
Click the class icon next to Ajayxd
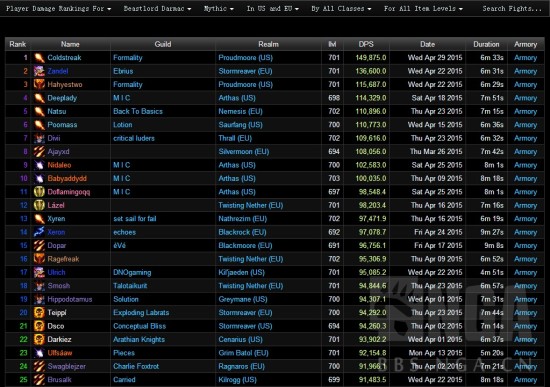(39, 152)
